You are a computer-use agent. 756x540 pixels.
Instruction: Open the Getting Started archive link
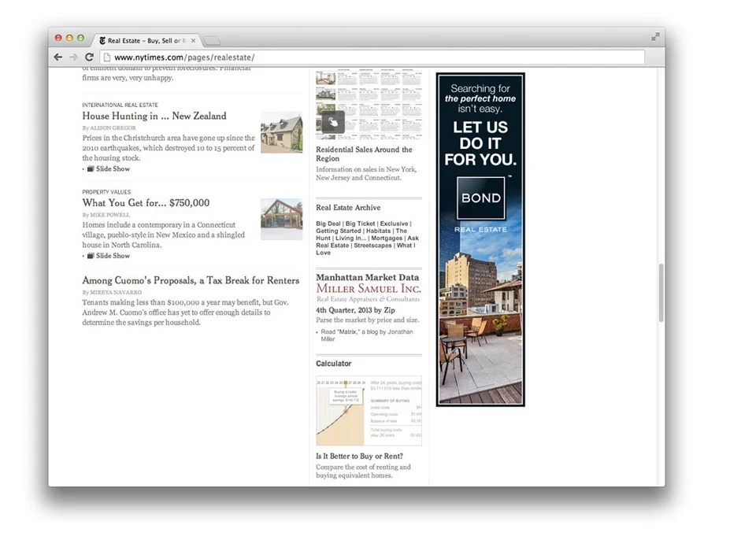coord(338,231)
